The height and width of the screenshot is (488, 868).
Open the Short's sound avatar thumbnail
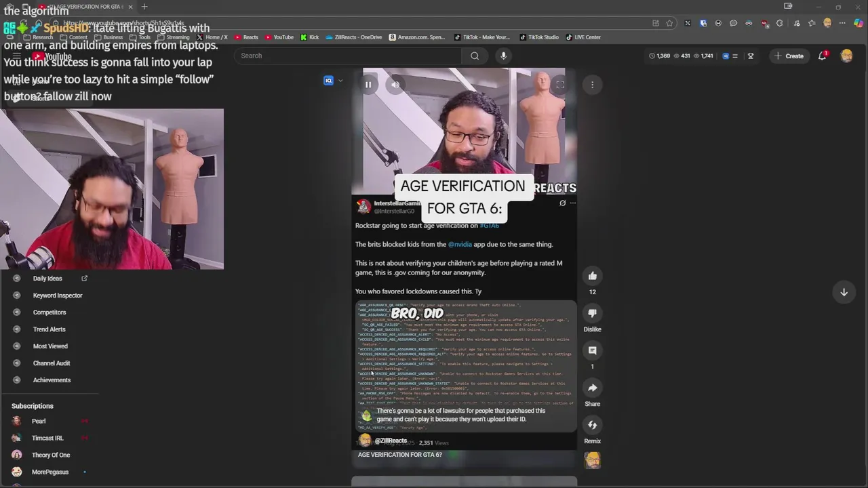tap(593, 460)
